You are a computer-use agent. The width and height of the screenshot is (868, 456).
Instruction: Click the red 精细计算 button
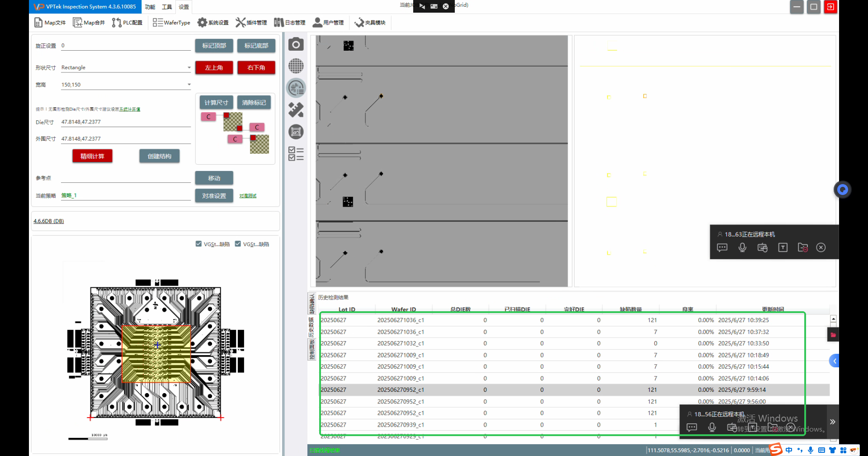click(92, 156)
